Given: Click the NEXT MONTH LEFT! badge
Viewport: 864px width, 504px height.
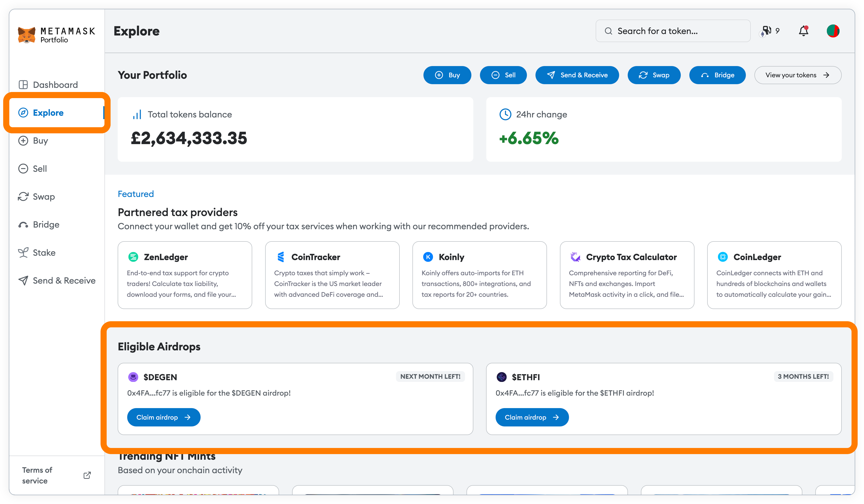Looking at the screenshot, I should point(430,377).
